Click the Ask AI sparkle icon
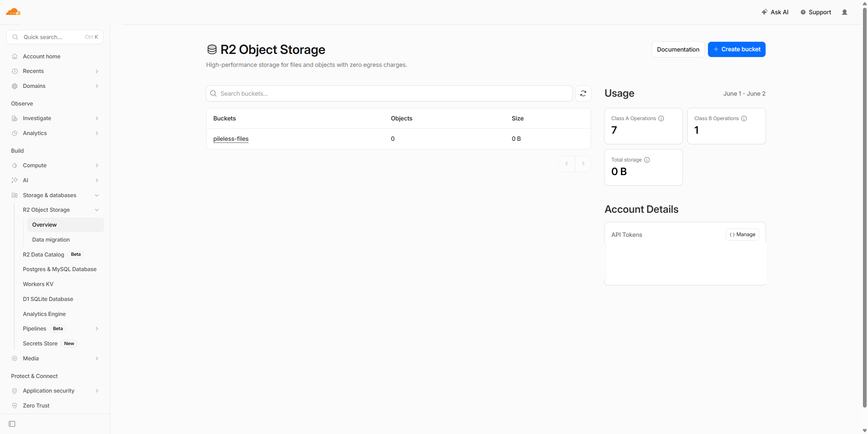The width and height of the screenshot is (868, 434). pyautogui.click(x=764, y=12)
